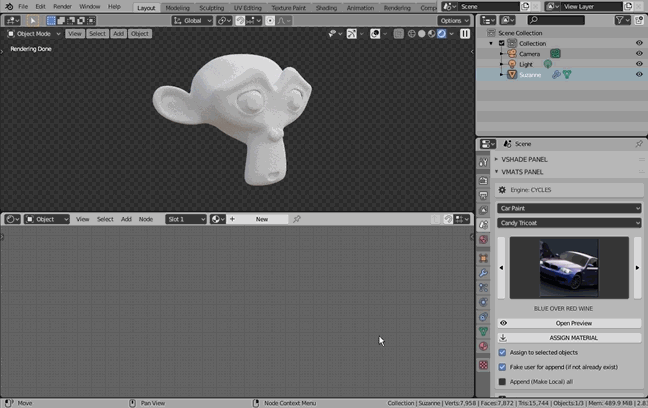Image resolution: width=648 pixels, height=408 pixels.
Task: Open the World properties tab
Action: pyautogui.click(x=483, y=239)
